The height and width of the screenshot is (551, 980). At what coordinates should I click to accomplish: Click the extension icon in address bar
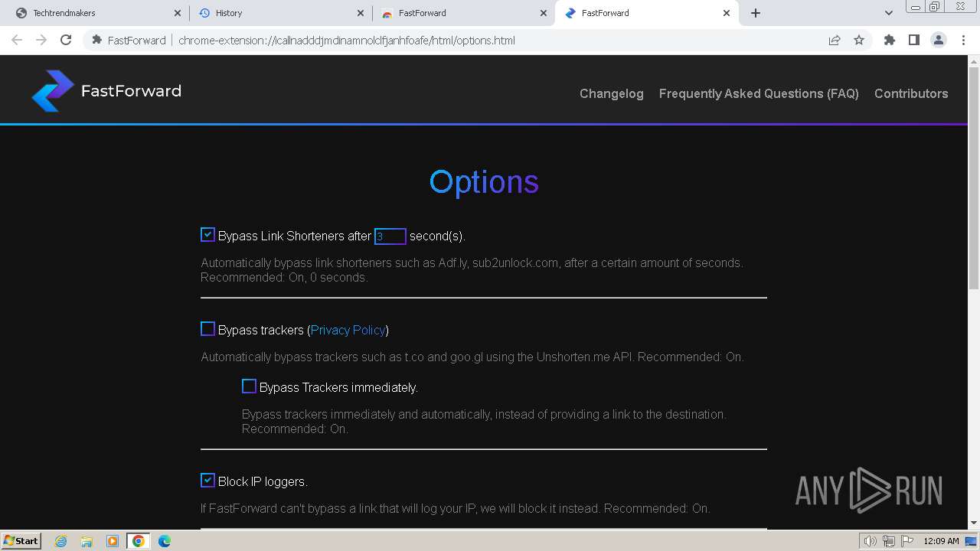click(x=96, y=40)
